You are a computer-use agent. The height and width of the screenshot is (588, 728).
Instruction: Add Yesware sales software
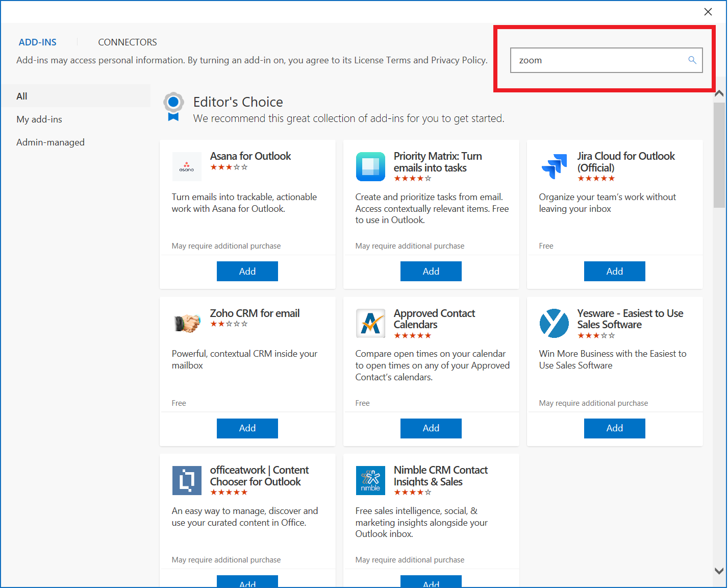pyautogui.click(x=615, y=428)
